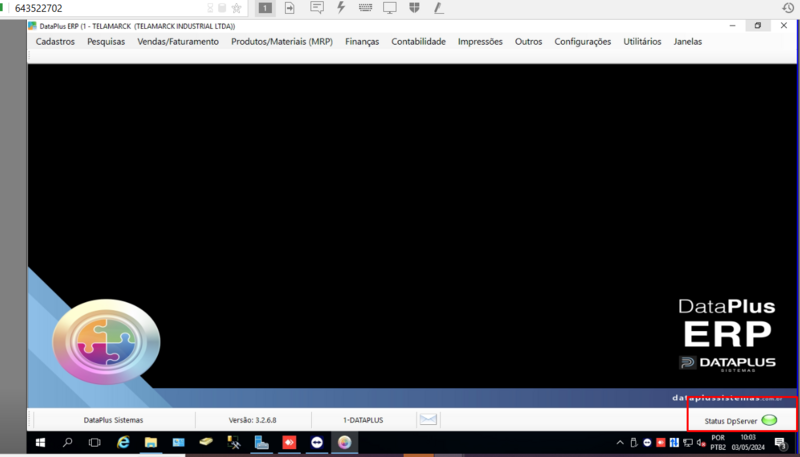Open the Cadastros menu
The image size is (800, 457).
(55, 42)
